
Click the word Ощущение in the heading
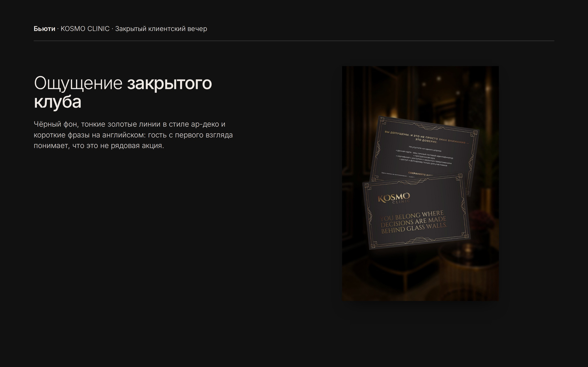click(x=78, y=83)
